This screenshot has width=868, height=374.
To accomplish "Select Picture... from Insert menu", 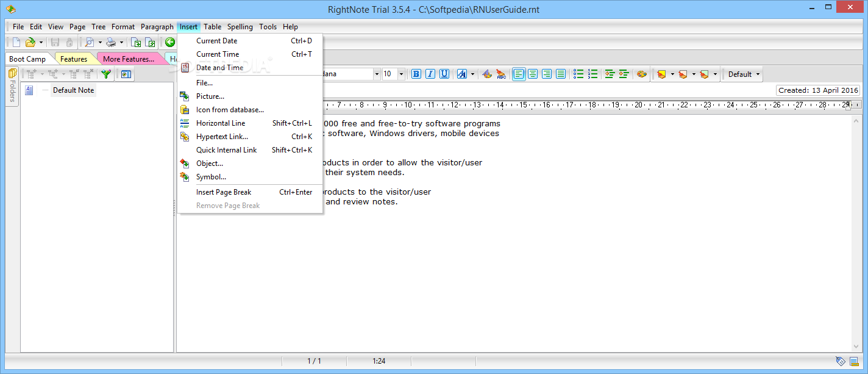I will click(x=250, y=96).
